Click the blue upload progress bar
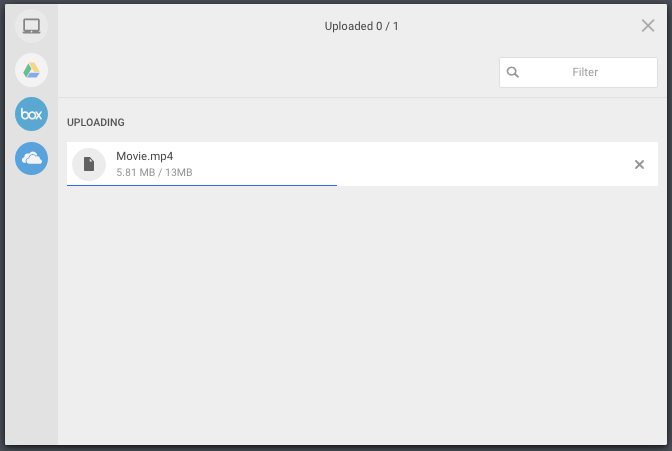The width and height of the screenshot is (672, 451). tap(202, 185)
